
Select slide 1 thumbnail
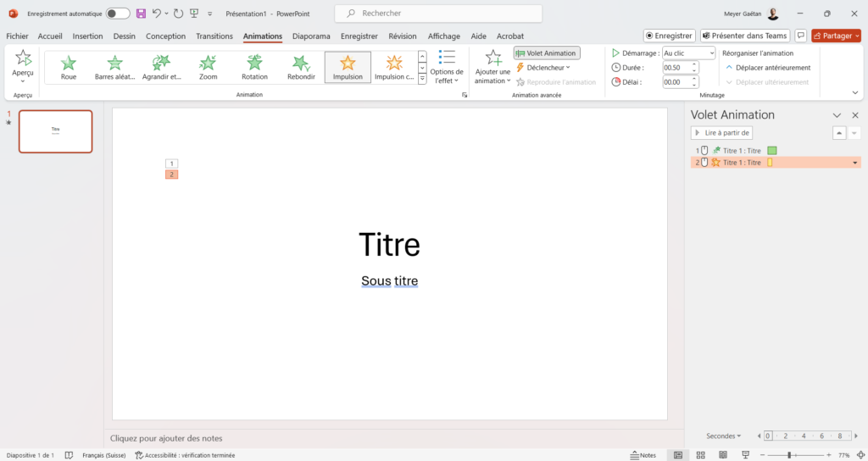(55, 131)
